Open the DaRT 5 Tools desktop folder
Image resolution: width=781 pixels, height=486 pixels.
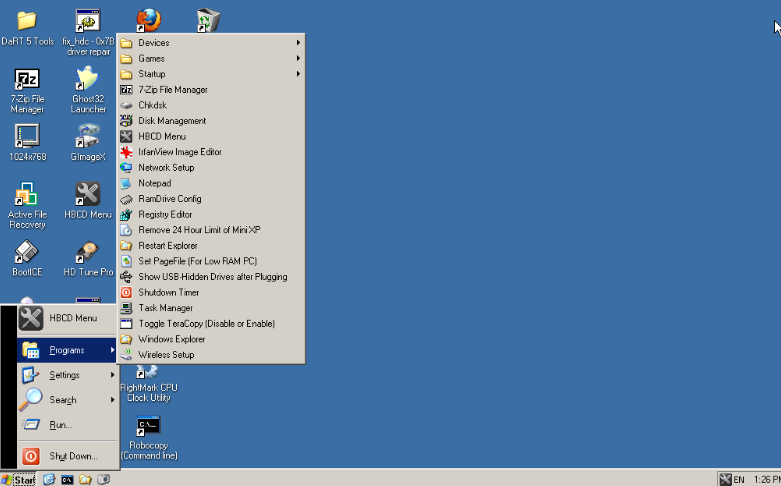pyautogui.click(x=27, y=28)
